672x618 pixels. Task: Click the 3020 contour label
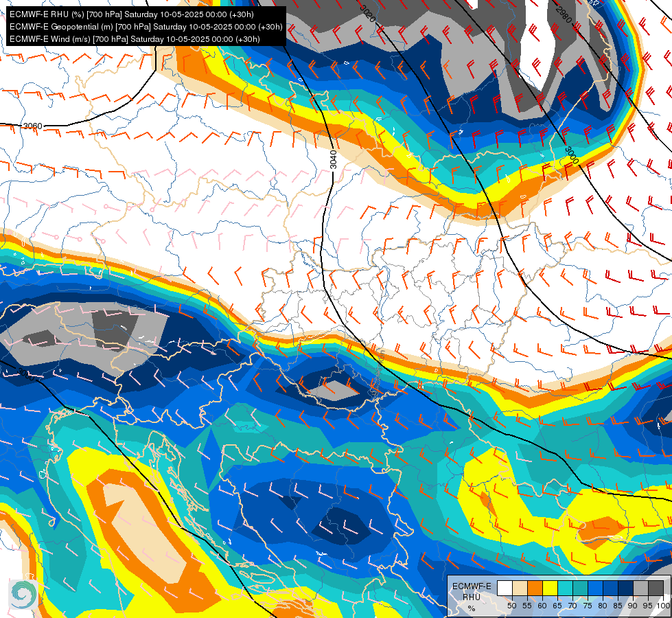pyautogui.click(x=367, y=14)
